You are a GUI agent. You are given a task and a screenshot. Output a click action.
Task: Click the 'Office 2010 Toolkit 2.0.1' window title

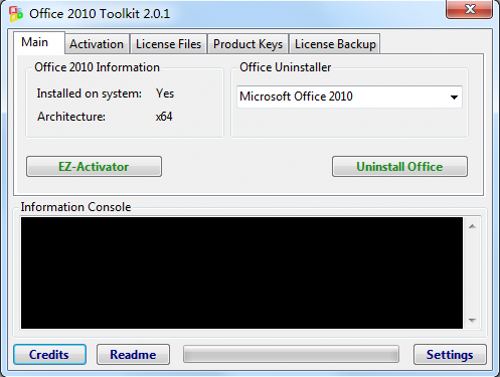point(100,14)
